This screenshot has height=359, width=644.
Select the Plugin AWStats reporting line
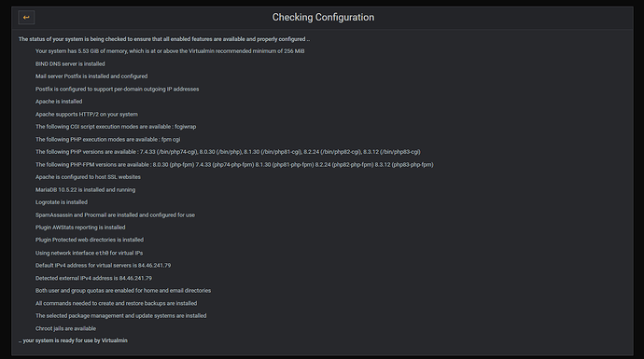pyautogui.click(x=80, y=228)
